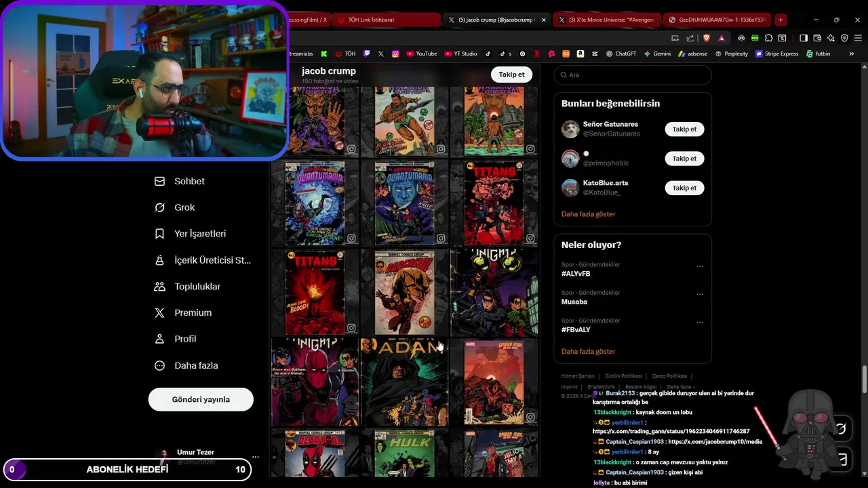Screen dimensions: 868x488
Task: Open the red Titans Blood cover thumbnail
Action: [x=315, y=292]
